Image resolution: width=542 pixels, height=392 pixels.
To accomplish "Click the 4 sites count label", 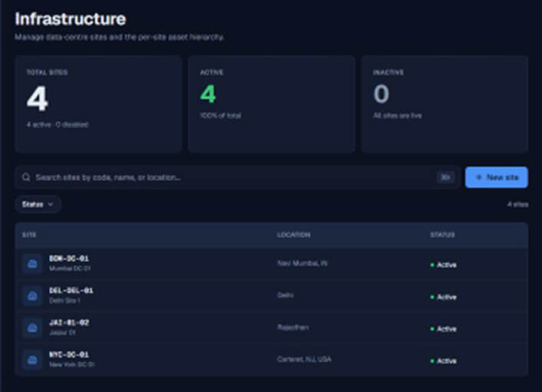I will [517, 205].
